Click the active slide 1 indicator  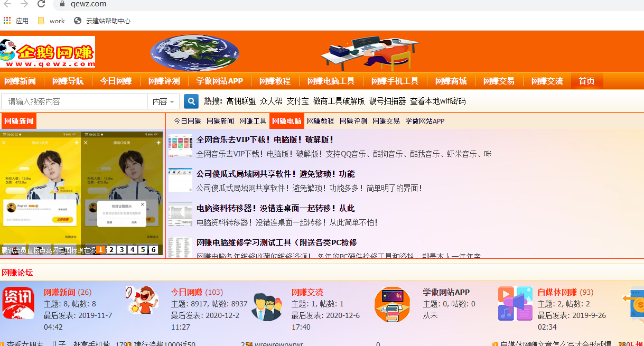100,249
